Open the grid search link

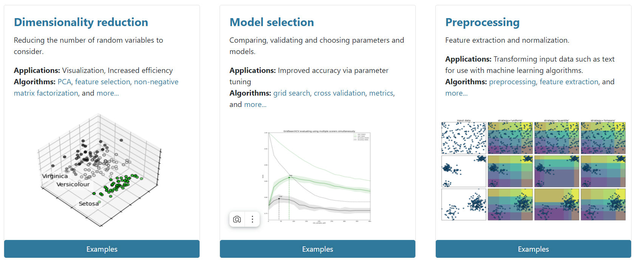(291, 93)
